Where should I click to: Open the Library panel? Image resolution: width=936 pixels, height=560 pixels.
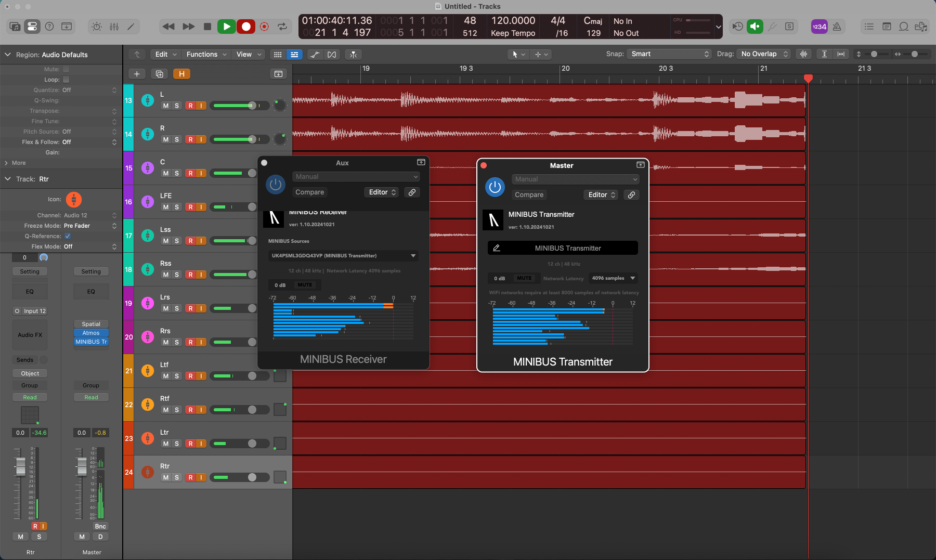point(15,27)
